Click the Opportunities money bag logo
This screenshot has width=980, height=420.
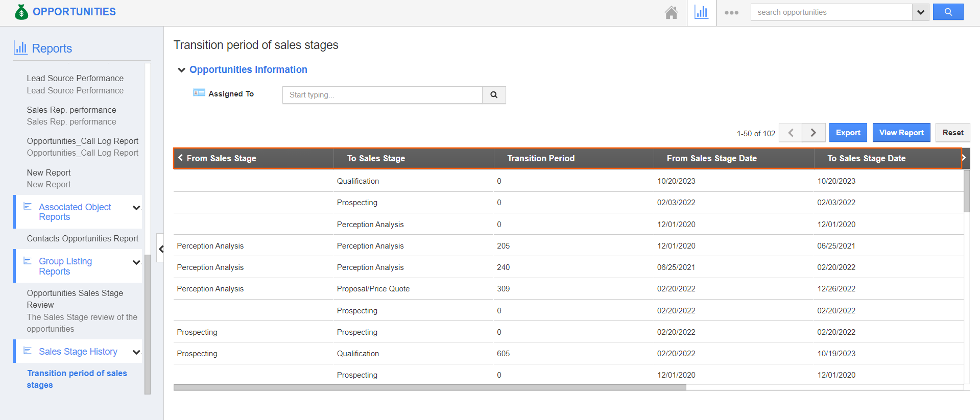[x=21, y=12]
